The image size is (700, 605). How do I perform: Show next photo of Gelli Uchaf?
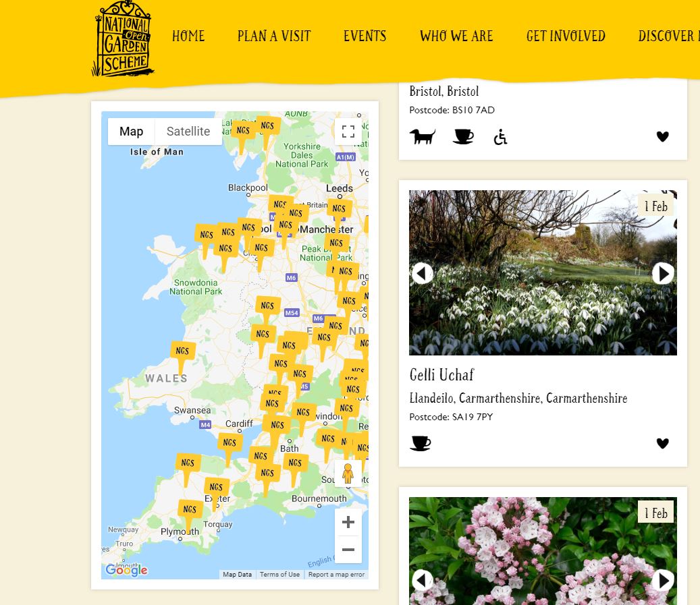pos(663,273)
